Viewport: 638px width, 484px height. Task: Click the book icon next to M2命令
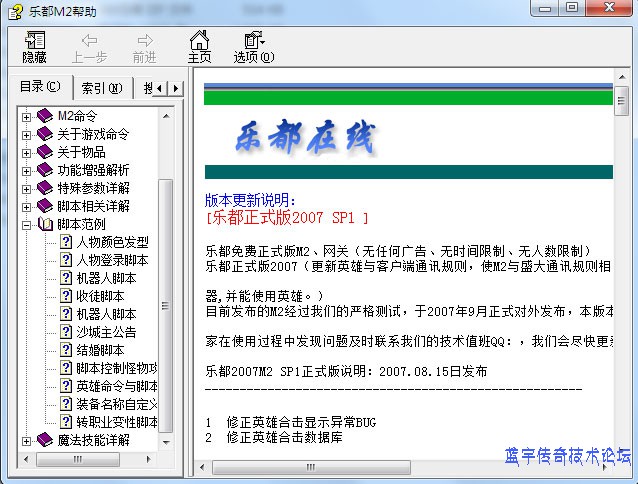(45, 116)
